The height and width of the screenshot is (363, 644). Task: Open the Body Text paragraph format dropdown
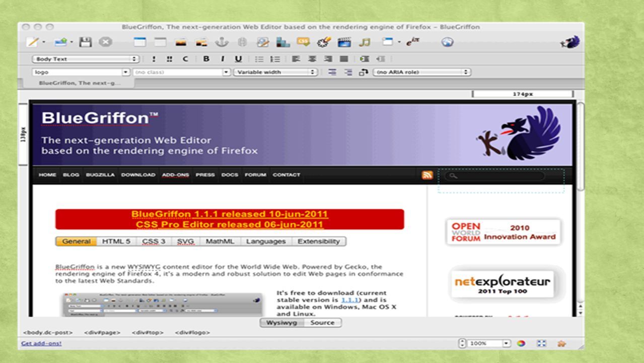[85, 59]
